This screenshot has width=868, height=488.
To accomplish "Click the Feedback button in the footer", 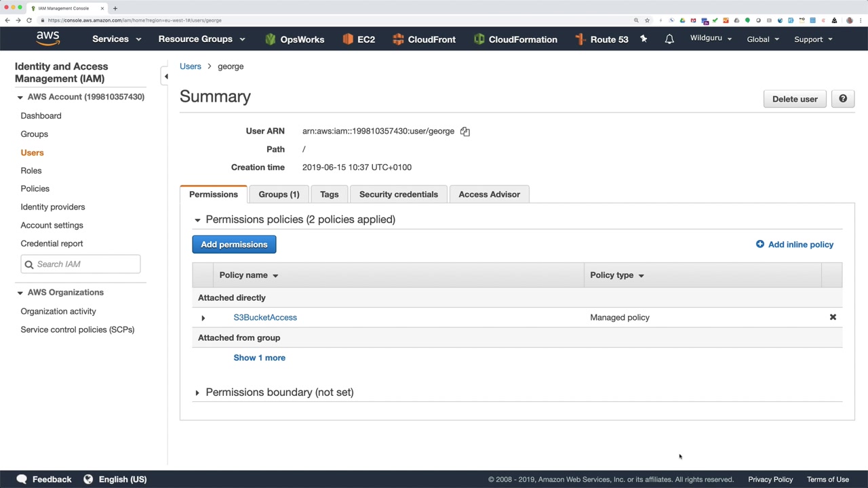I will coord(44,479).
